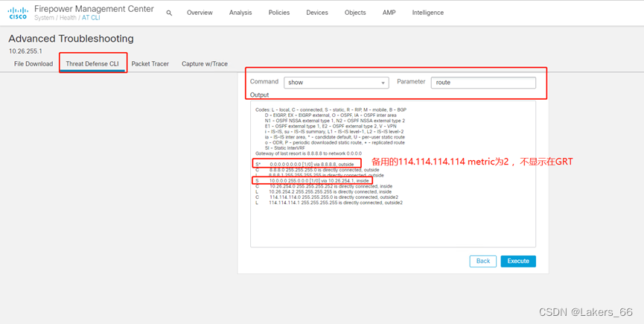Open the Intelligence menu
The width and height of the screenshot is (644, 324).
tap(427, 13)
